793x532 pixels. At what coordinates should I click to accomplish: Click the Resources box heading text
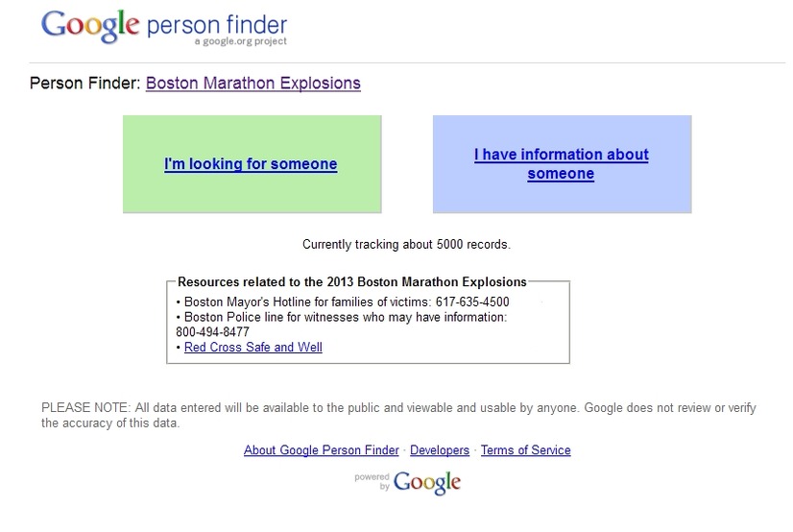pyautogui.click(x=352, y=282)
